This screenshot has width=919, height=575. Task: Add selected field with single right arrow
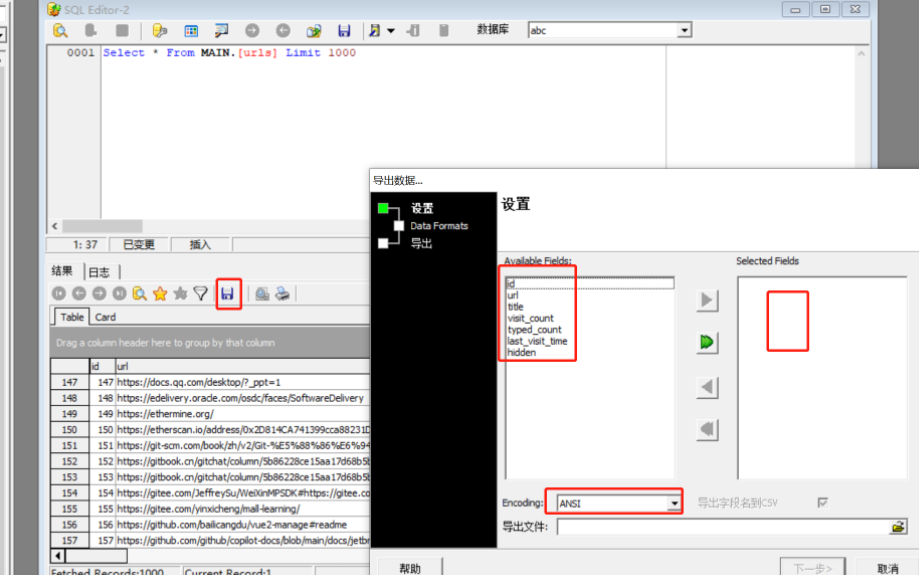click(x=707, y=300)
